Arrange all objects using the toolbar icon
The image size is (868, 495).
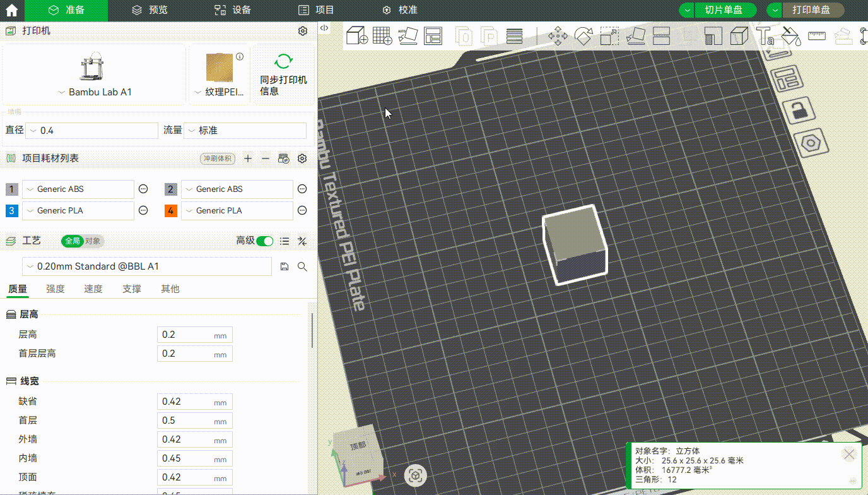pos(433,36)
